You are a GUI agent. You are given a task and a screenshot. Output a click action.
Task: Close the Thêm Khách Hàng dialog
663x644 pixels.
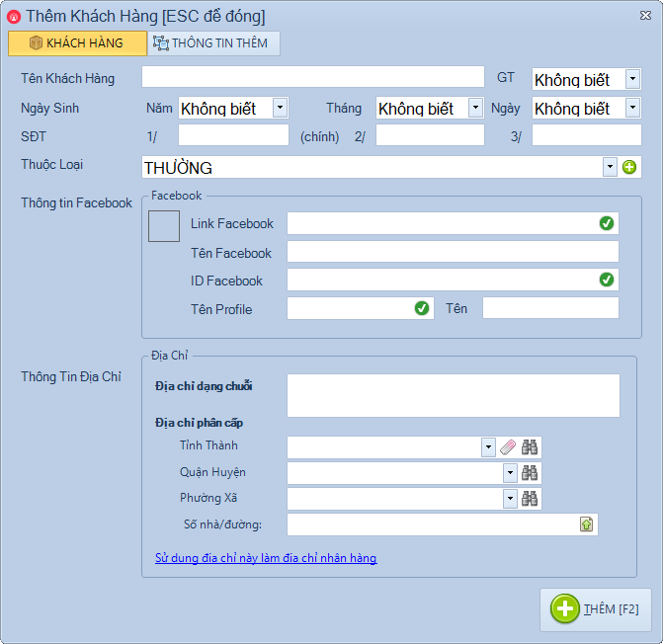(x=645, y=16)
